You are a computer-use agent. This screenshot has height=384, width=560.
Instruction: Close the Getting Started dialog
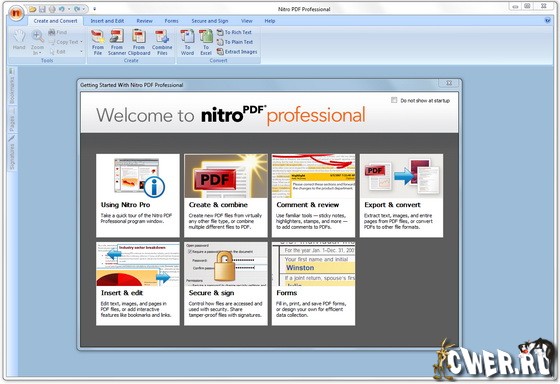[x=449, y=83]
